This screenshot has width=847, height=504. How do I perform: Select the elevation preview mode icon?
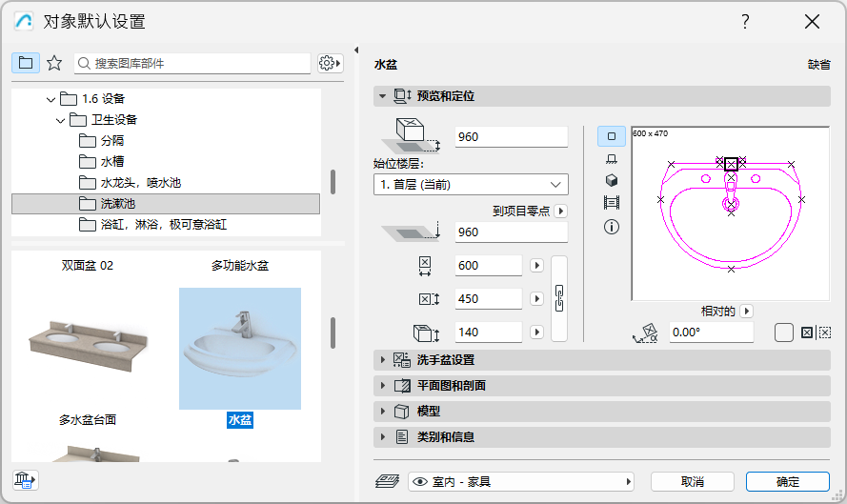(x=612, y=159)
